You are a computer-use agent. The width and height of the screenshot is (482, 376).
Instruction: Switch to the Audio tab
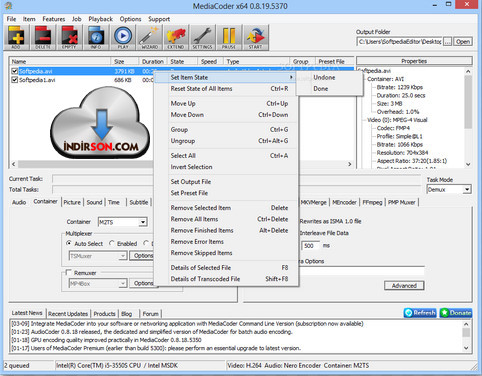click(x=19, y=202)
